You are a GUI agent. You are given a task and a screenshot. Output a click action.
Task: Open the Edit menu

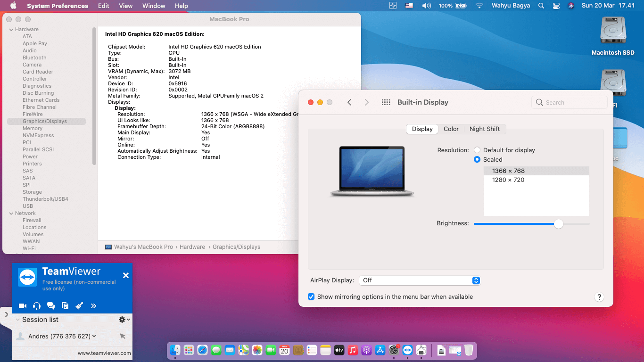coord(104,6)
